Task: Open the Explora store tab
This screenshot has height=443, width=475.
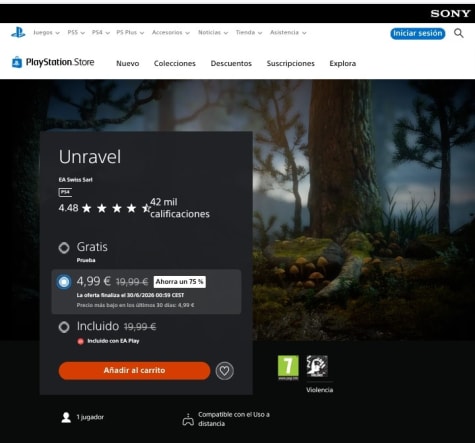Action: point(343,63)
